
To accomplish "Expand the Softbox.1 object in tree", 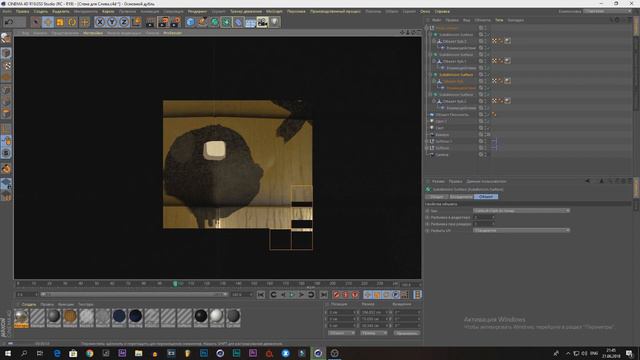I will [x=427, y=141].
